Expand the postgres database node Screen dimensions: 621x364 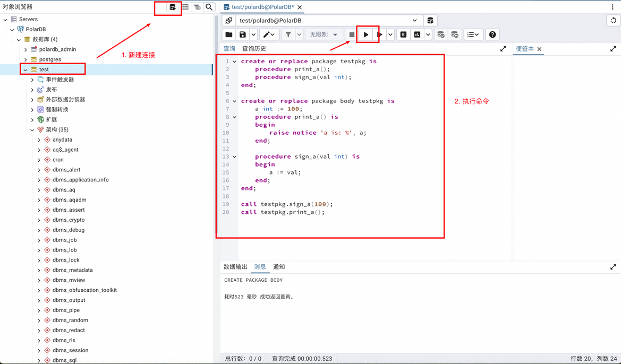tap(25, 59)
